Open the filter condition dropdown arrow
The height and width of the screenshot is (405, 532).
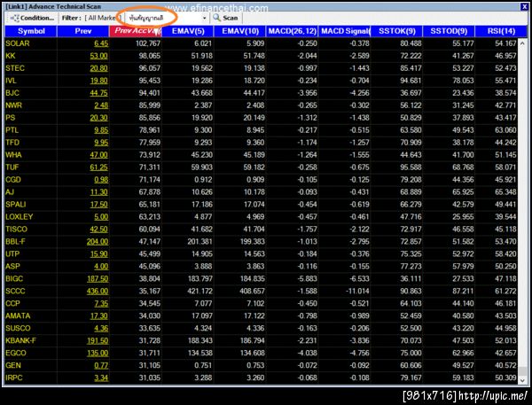tap(204, 18)
